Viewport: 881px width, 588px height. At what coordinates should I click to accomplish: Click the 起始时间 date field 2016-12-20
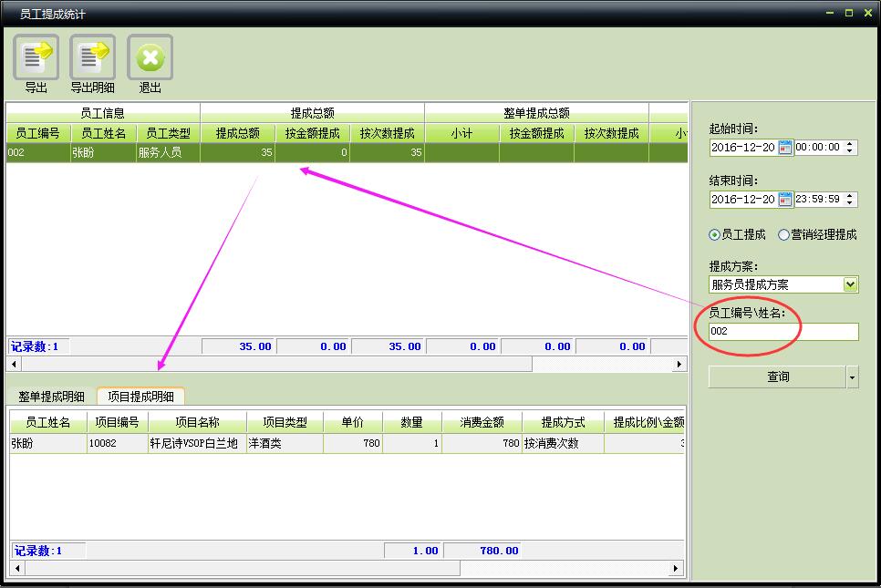743,148
